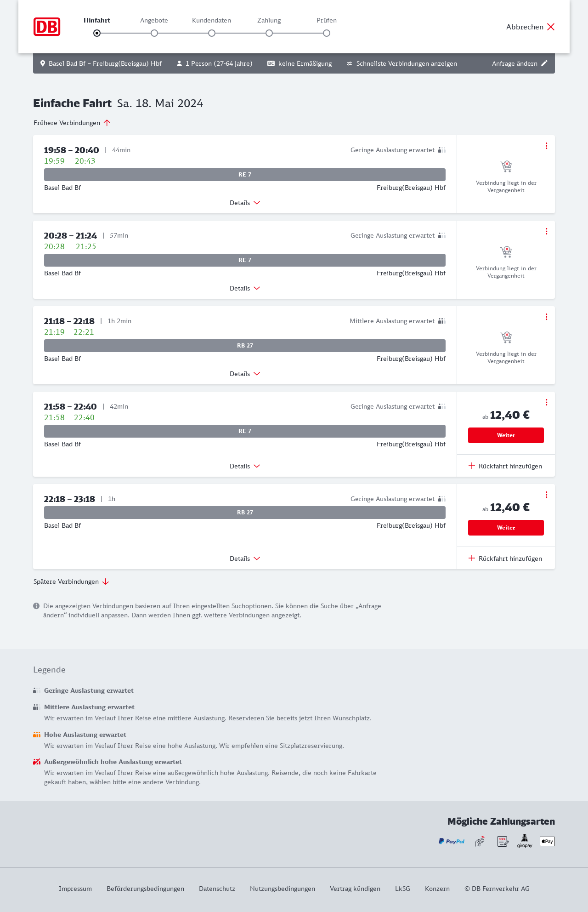The image size is (588, 912).
Task: Open three-dot menu for 21:58 connection
Action: coord(546,402)
